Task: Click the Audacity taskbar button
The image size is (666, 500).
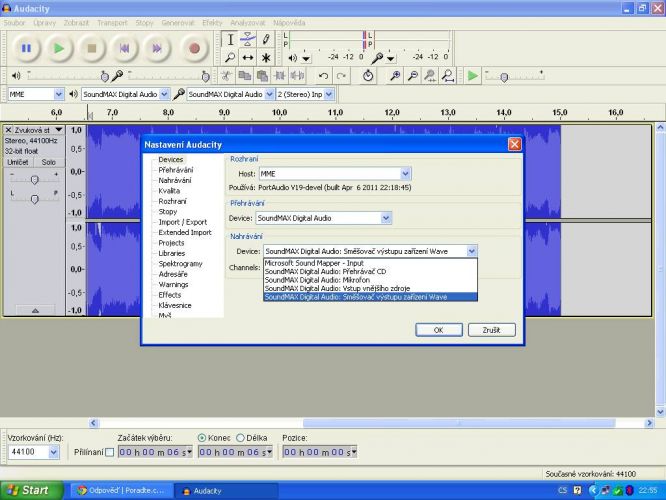Action: click(x=227, y=491)
